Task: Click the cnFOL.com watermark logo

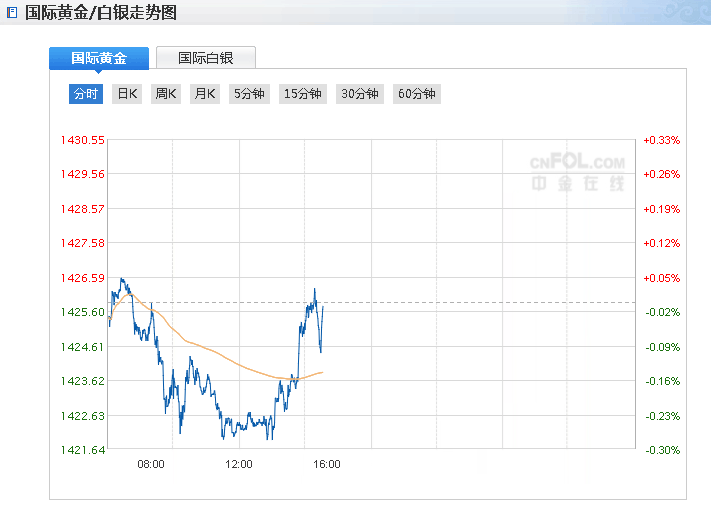Action: pyautogui.click(x=577, y=172)
